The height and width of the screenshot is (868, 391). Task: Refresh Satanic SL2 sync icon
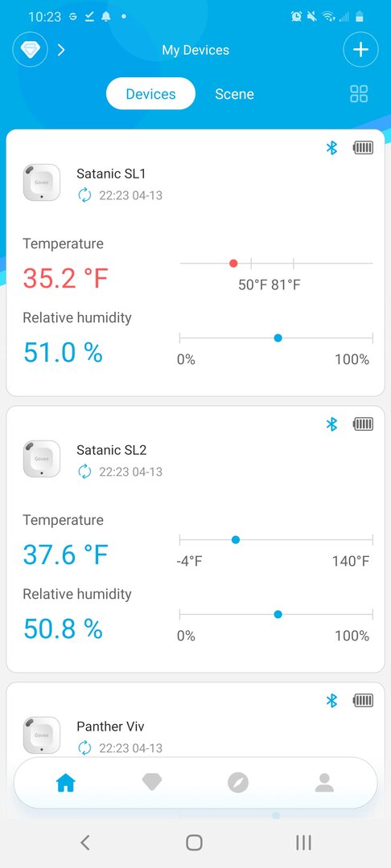click(x=84, y=471)
